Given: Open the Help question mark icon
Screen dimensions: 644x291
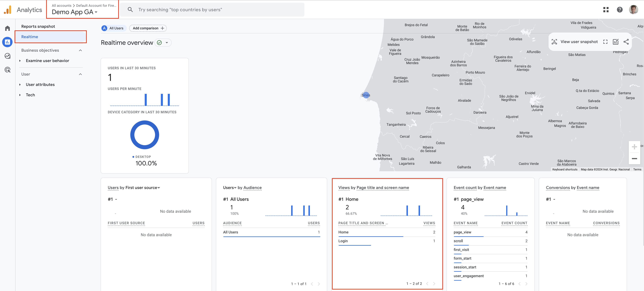Looking at the screenshot, I should [x=619, y=10].
